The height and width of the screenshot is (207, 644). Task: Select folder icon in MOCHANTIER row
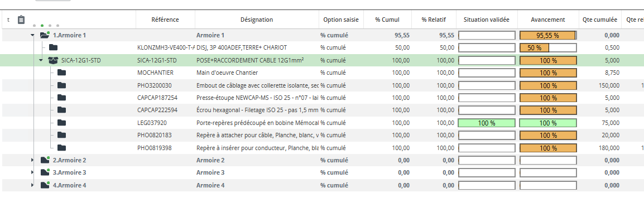point(61,73)
